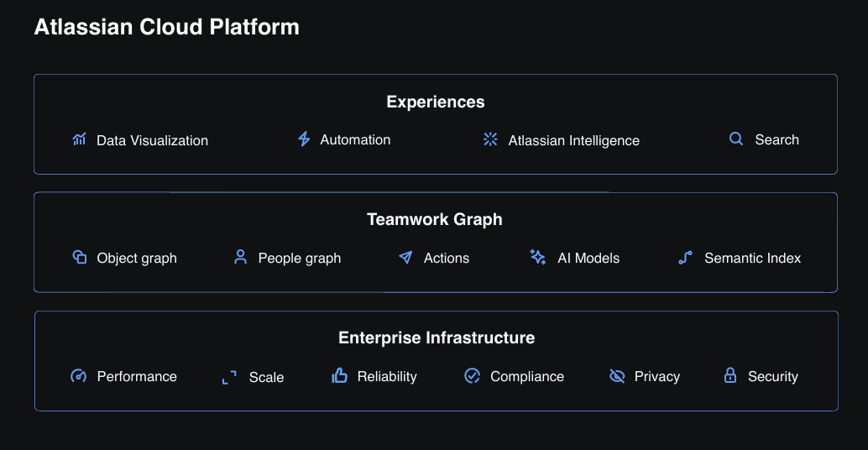Screen dimensions: 868x450
Task: Click the Semantic Index path icon
Action: point(685,258)
